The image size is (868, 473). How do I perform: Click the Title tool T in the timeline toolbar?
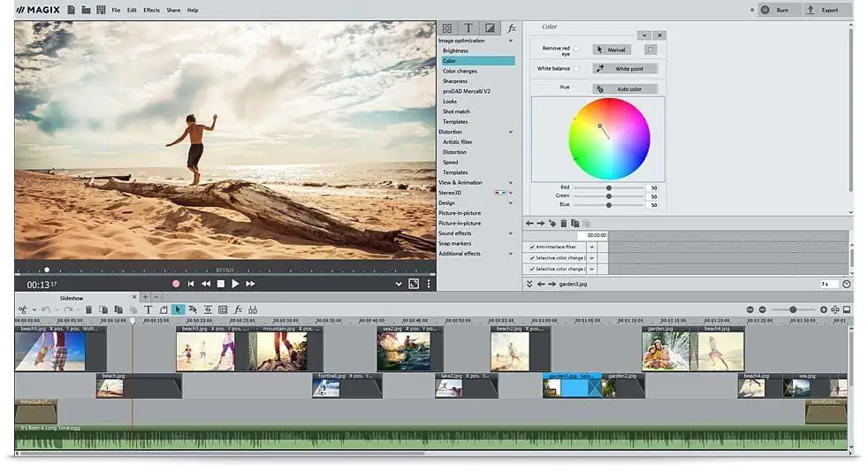coord(148,309)
